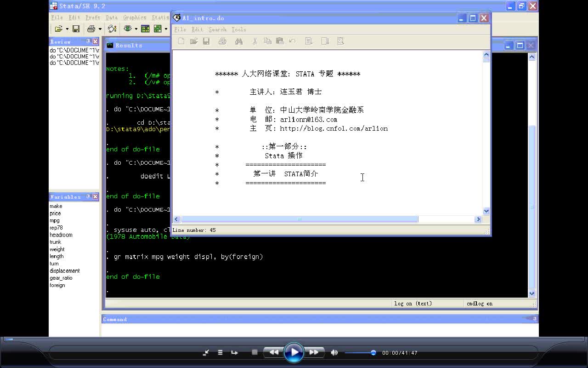Click editor horizontal scrollbar right arrow
Viewport: 588px width, 368px height.
(x=478, y=219)
